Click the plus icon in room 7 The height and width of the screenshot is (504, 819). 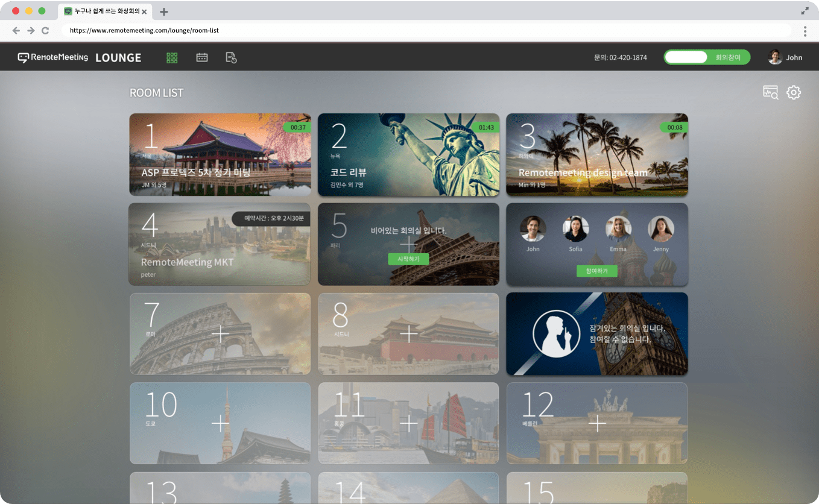[x=220, y=334]
